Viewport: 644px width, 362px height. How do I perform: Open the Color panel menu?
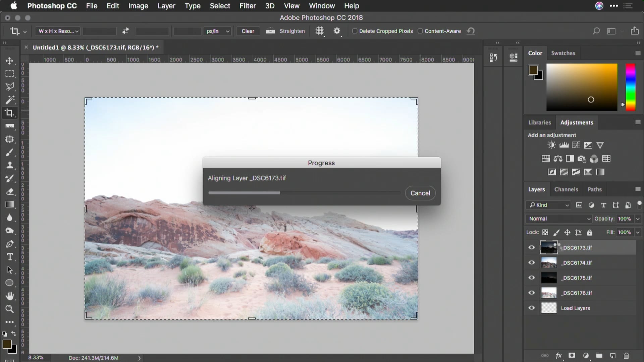coord(638,53)
